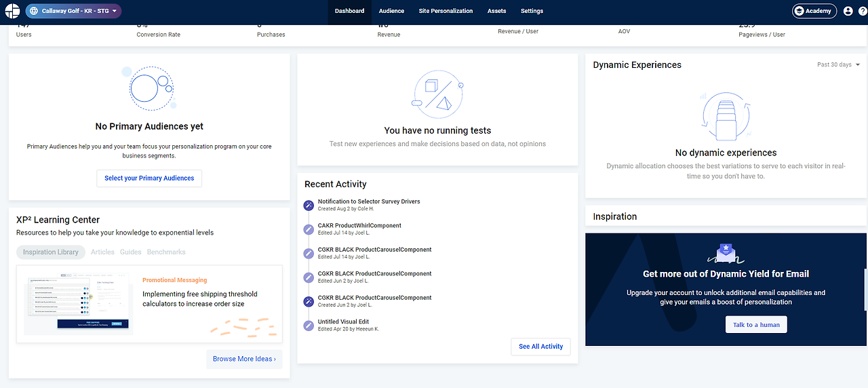Click the email envelope icon in Inspiration banner
Screen dimensions: 868x388
[726, 254]
